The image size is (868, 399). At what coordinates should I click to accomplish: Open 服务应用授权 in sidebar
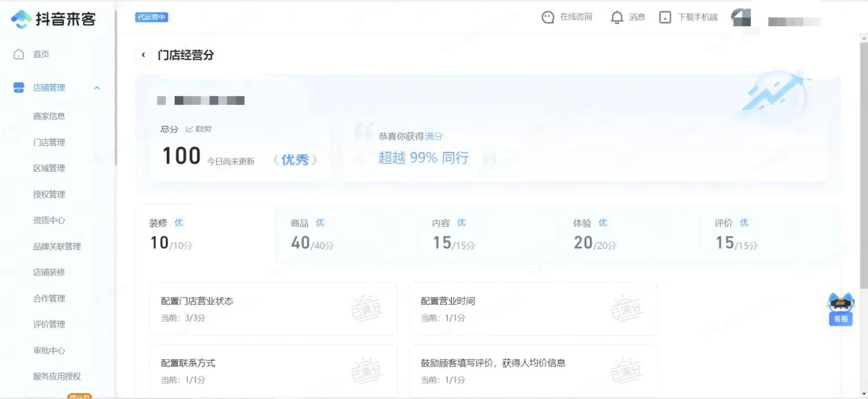point(57,377)
